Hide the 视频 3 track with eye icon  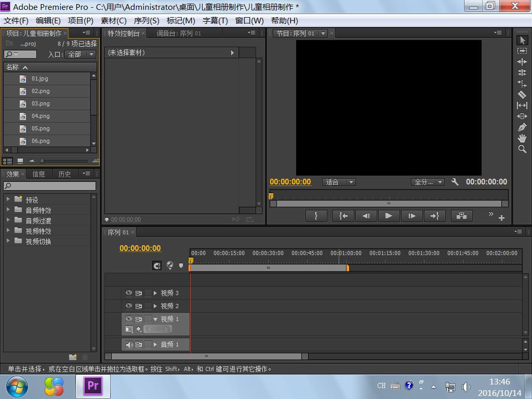pyautogui.click(x=129, y=293)
